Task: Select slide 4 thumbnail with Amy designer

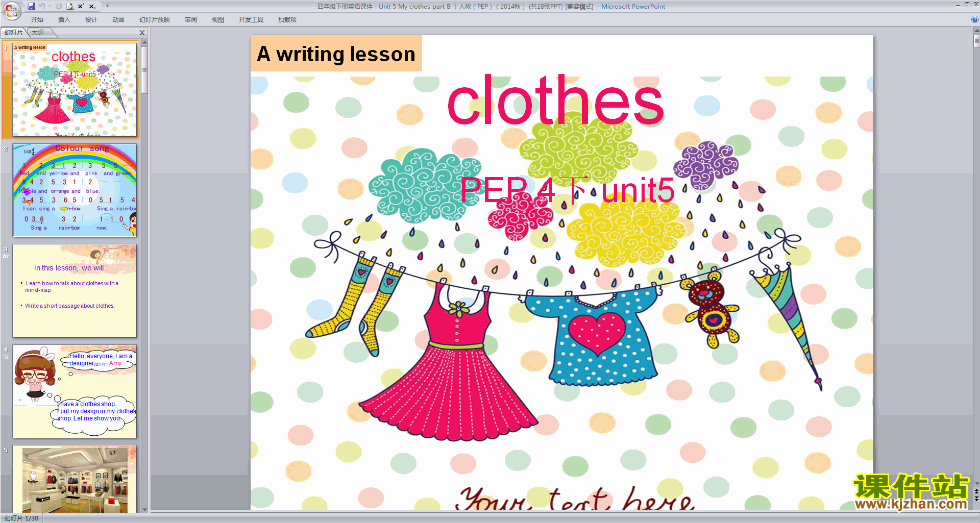Action: point(75,391)
